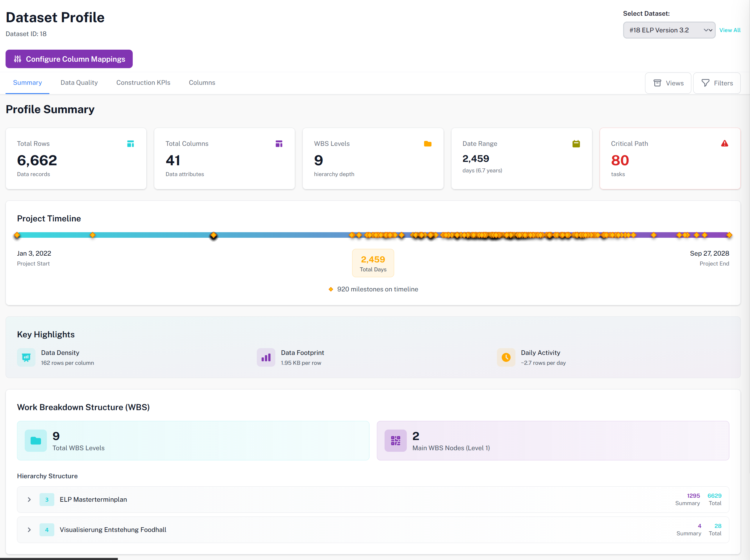Expand the Visualisierung Entstehung Foodhall row

pos(29,529)
